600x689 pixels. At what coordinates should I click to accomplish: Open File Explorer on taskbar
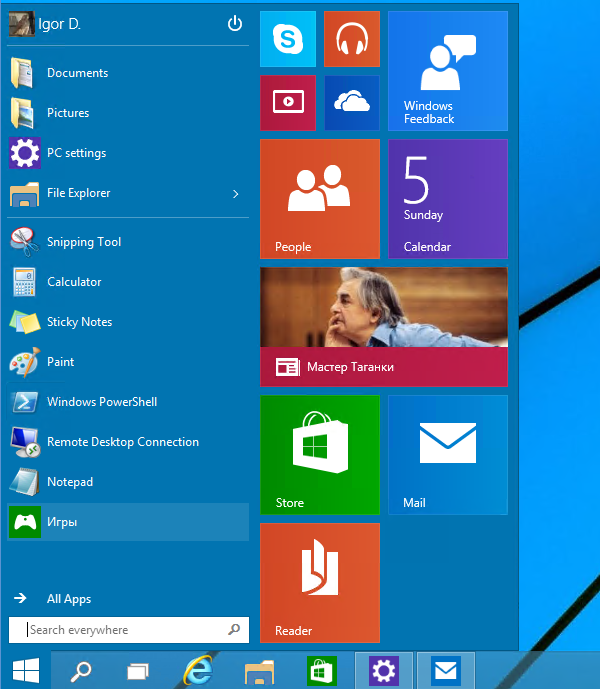coord(259,671)
